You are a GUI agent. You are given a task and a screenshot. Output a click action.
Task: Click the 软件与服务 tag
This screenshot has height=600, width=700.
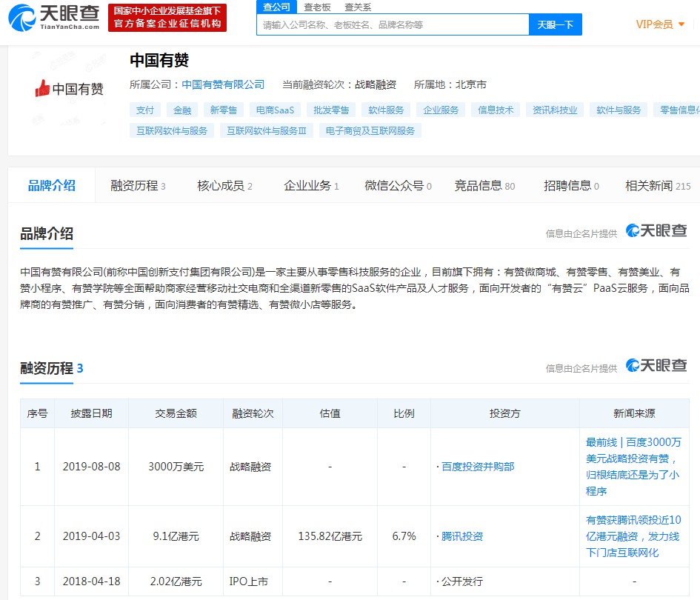coord(619,110)
